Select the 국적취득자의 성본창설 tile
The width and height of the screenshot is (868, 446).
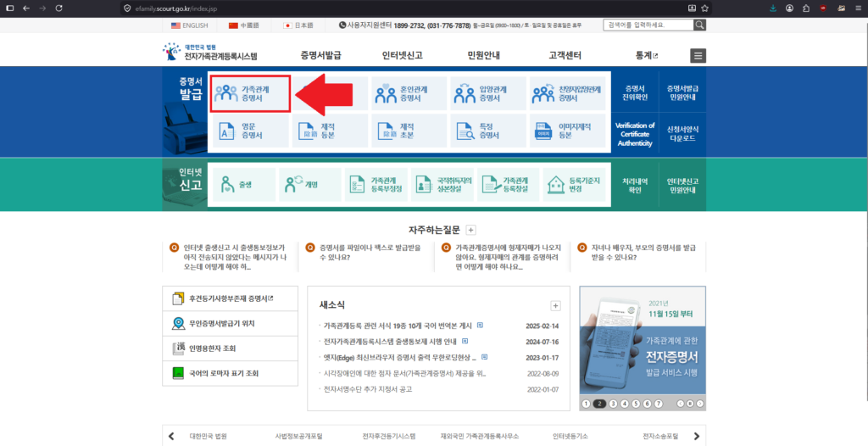[442, 185]
